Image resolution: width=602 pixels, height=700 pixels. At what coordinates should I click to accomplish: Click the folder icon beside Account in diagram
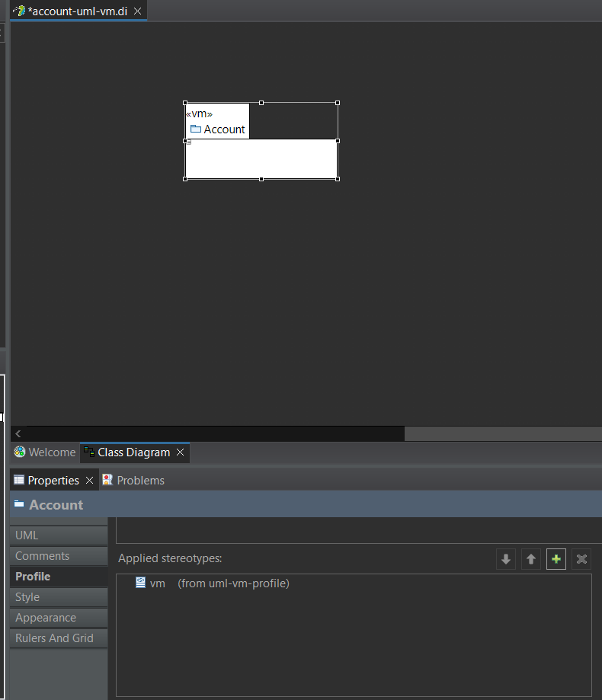click(x=196, y=129)
